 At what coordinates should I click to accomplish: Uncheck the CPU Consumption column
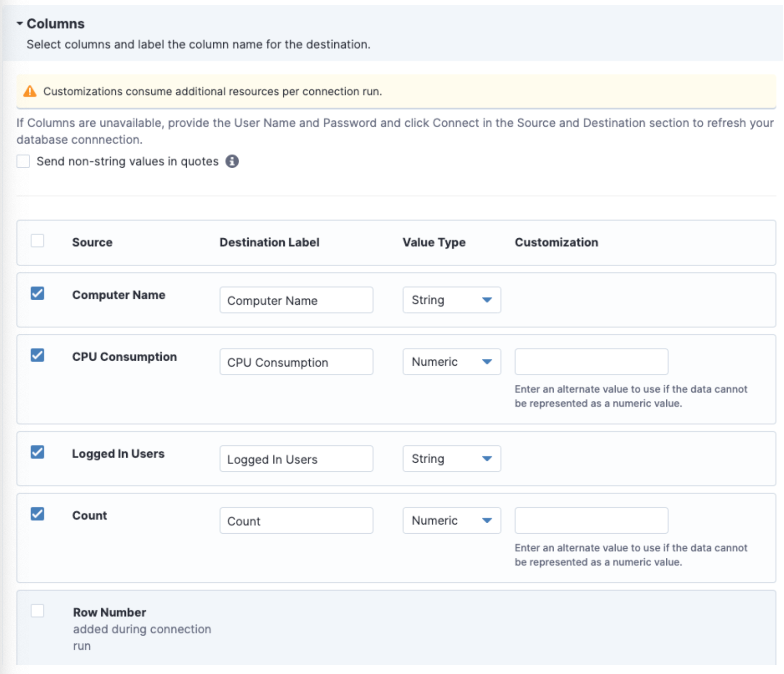coord(37,355)
